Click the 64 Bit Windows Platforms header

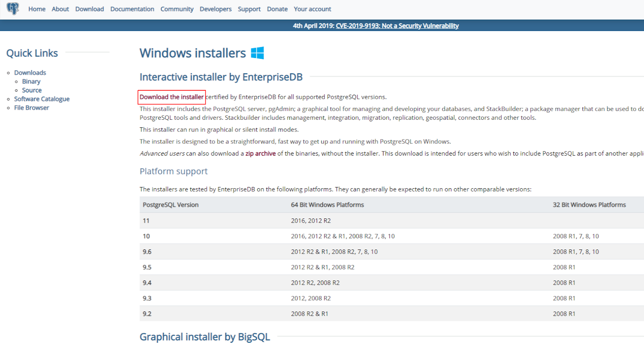pos(327,205)
